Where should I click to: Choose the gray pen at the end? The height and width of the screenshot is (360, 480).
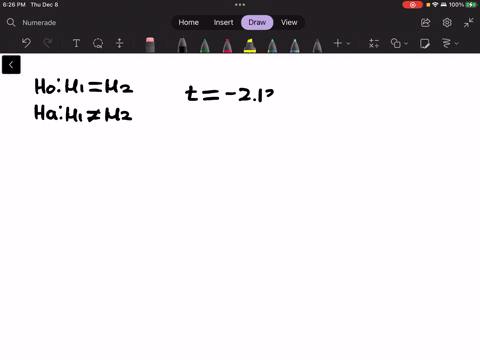coord(317,45)
